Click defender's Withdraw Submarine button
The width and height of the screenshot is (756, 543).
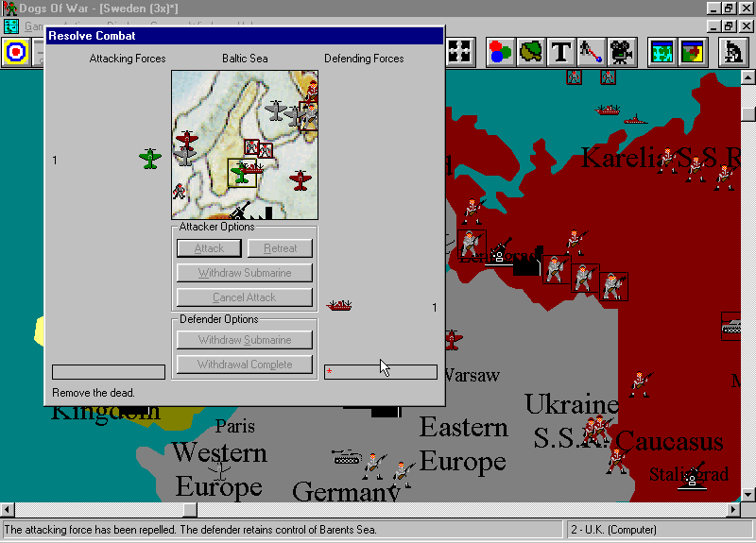point(245,340)
